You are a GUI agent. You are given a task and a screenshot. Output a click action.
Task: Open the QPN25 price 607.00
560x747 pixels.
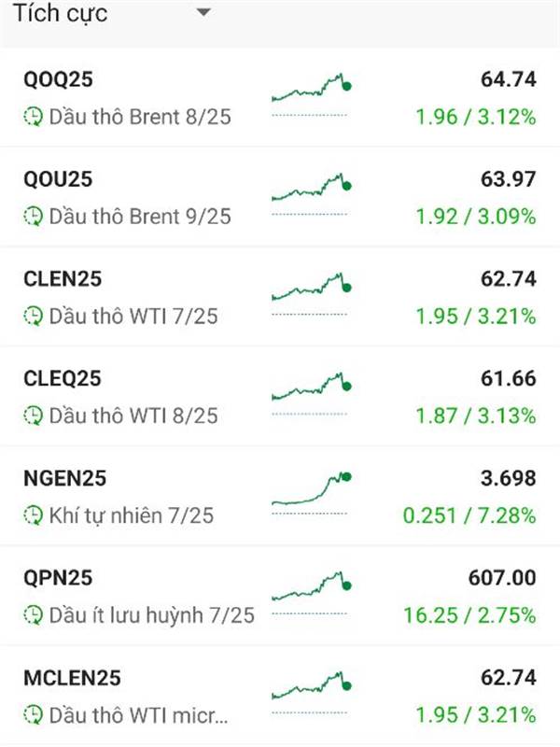point(502,577)
